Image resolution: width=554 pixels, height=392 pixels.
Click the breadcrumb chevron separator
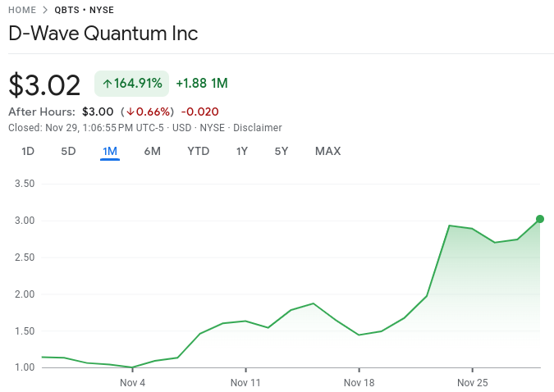45,10
